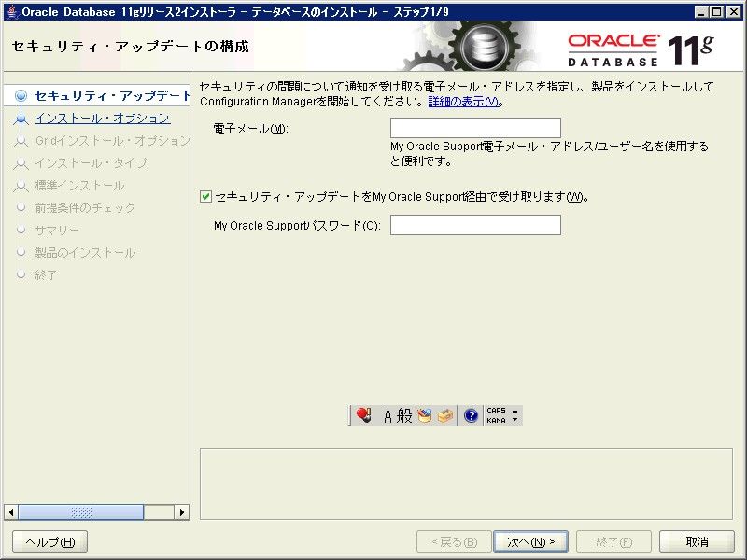The width and height of the screenshot is (747, 560).
Task: Minimize the IME language bar with the dash button
Action: [514, 411]
